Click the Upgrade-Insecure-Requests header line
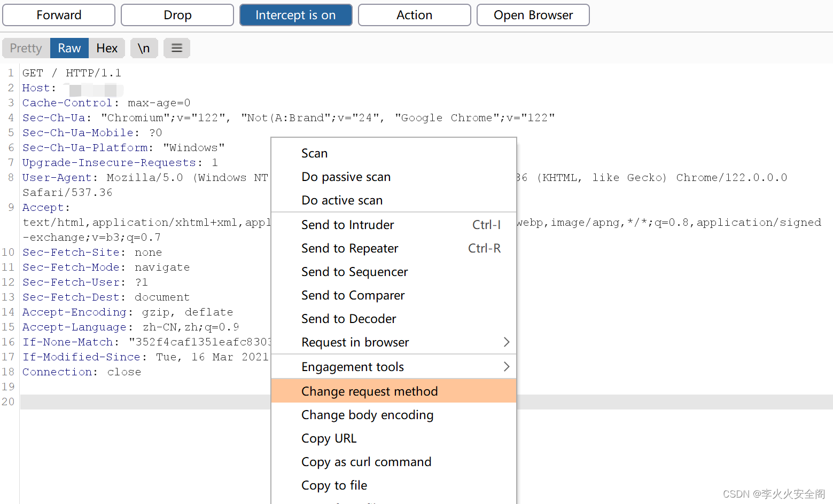 tap(120, 163)
